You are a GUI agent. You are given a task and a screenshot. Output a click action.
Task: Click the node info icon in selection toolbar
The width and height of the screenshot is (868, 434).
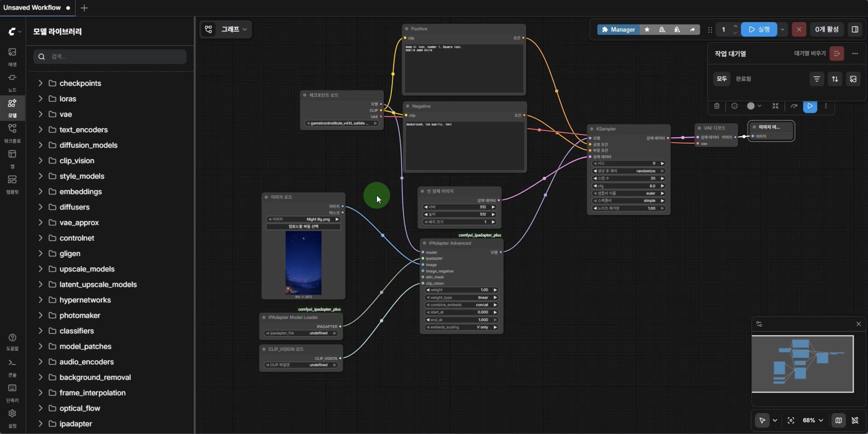point(734,106)
